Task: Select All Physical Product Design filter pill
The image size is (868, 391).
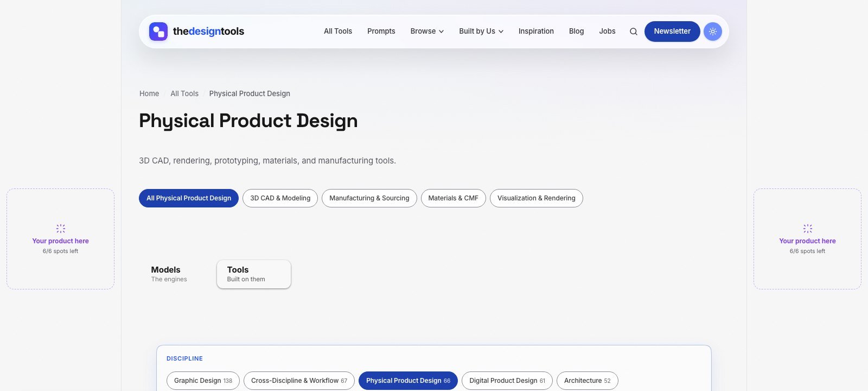Action: click(189, 198)
